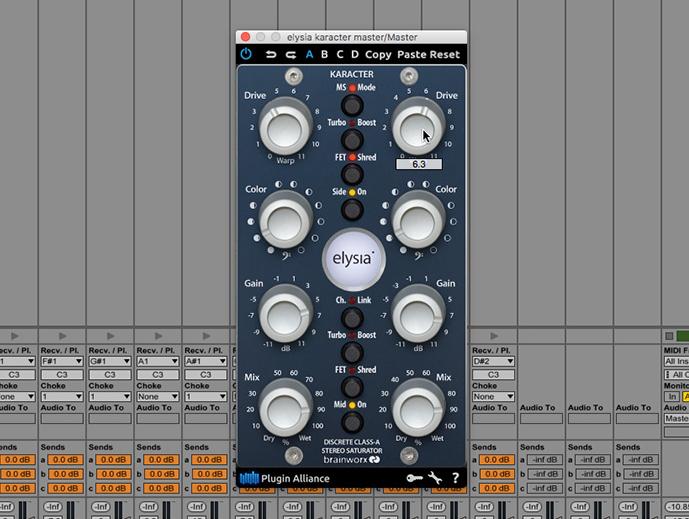
Task: Select preset slot B
Action: [324, 55]
